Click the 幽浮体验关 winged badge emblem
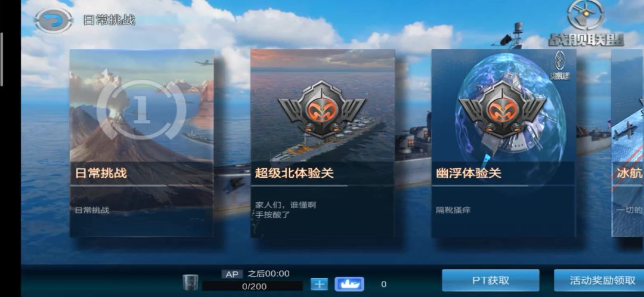644x297 pixels. pos(502,109)
